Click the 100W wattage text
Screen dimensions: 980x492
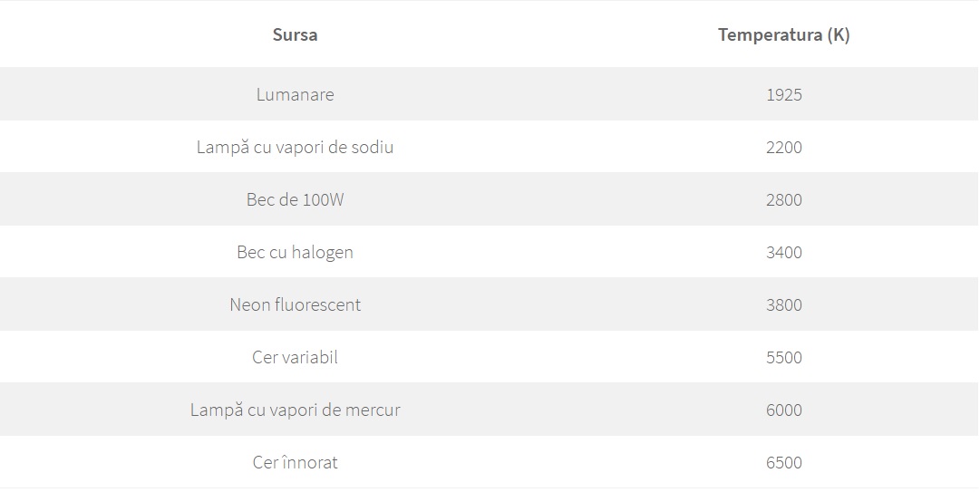pos(324,199)
